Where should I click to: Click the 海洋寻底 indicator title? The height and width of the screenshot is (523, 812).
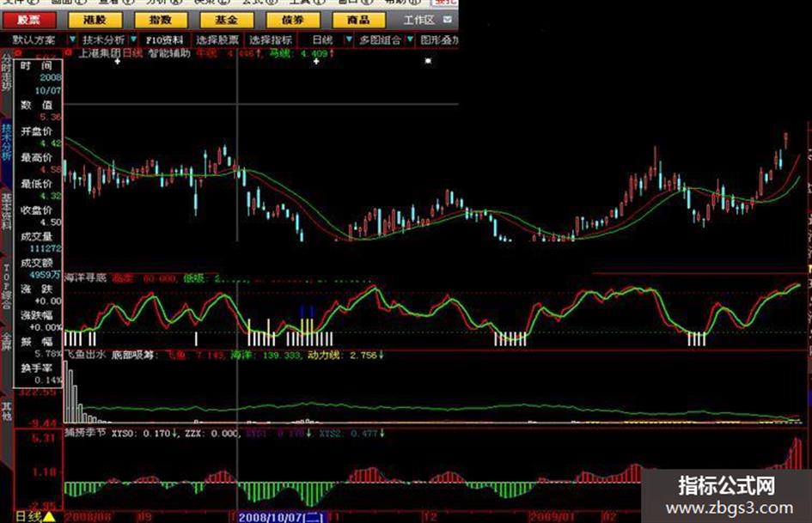[x=85, y=278]
